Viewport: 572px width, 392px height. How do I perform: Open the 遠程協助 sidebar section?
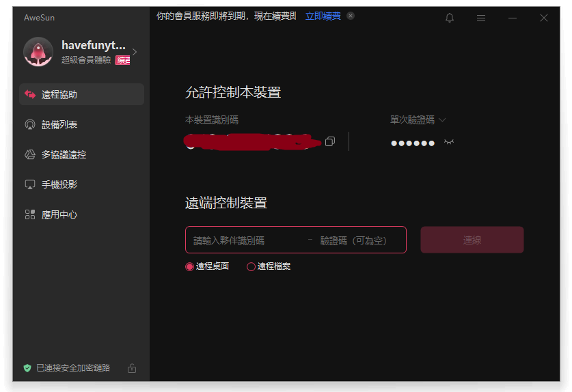81,94
